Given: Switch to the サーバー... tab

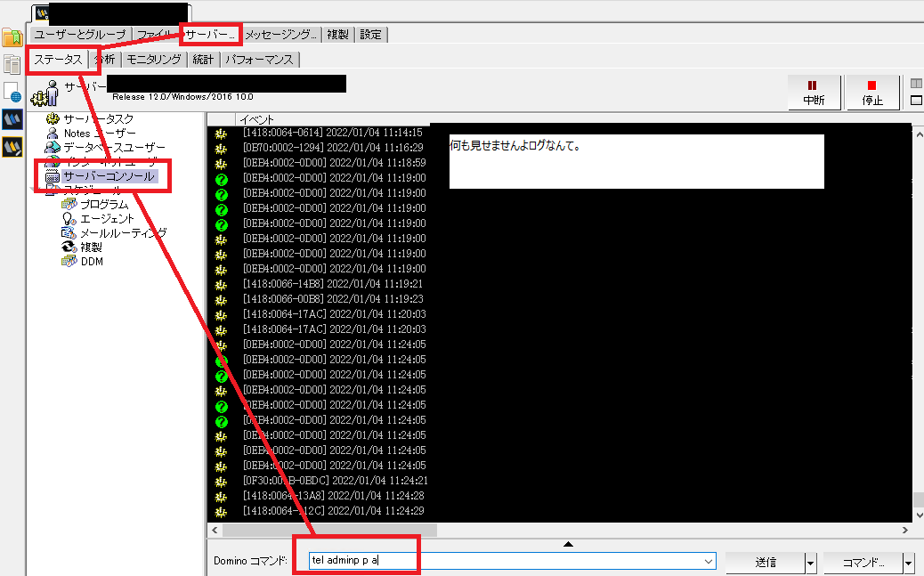Looking at the screenshot, I should [210, 35].
